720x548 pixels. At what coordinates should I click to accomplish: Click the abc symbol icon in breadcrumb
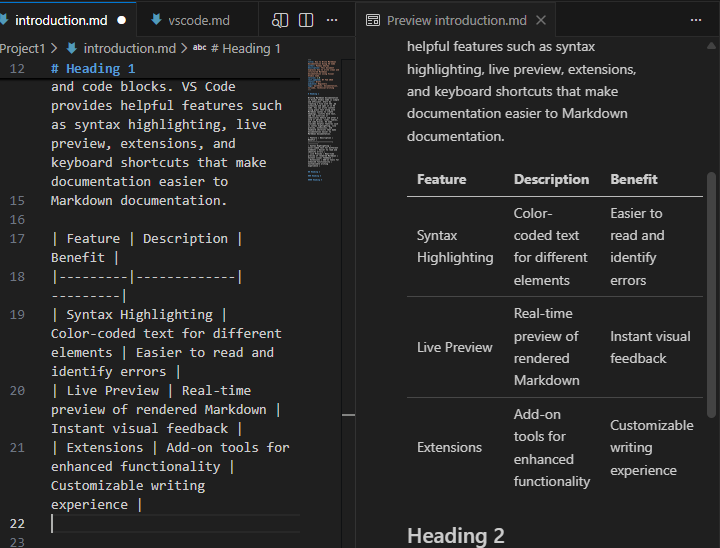click(x=199, y=48)
